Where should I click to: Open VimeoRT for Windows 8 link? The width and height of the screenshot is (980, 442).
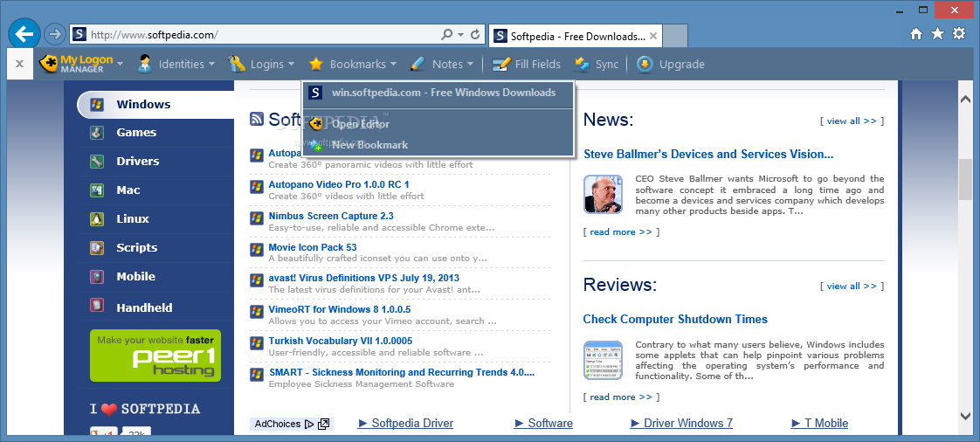pos(340,309)
